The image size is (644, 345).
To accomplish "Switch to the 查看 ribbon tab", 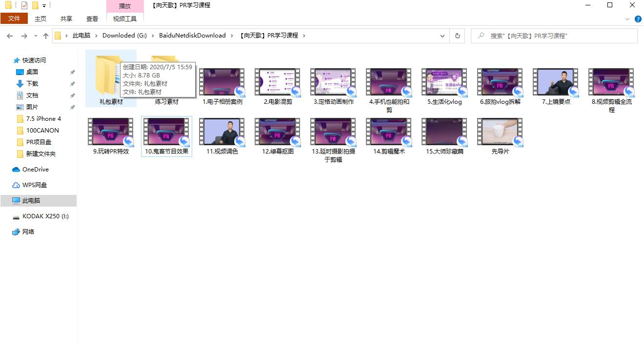I will (92, 19).
